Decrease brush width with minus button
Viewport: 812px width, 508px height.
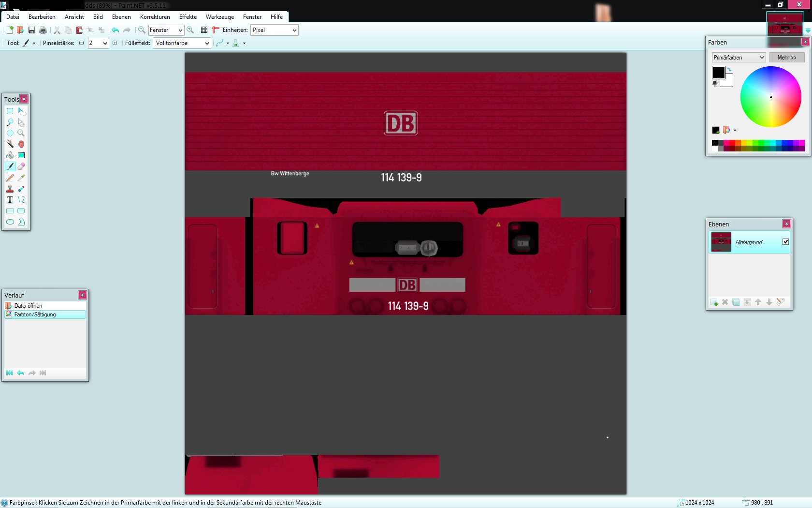[81, 43]
